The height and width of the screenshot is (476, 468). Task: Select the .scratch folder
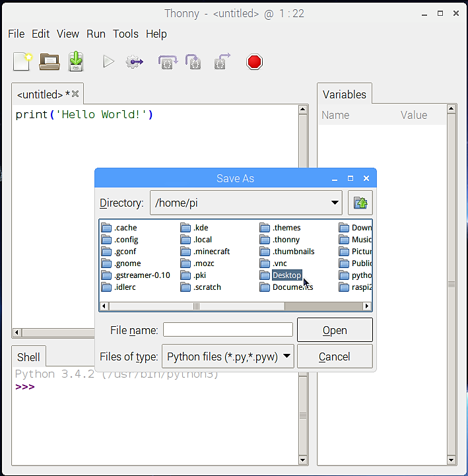(201, 287)
